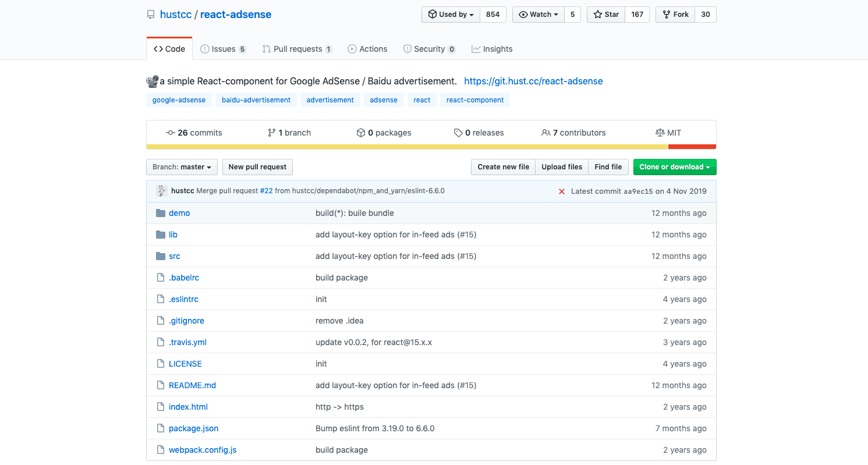
Task: Click the .travis.yml file icon
Action: click(161, 342)
